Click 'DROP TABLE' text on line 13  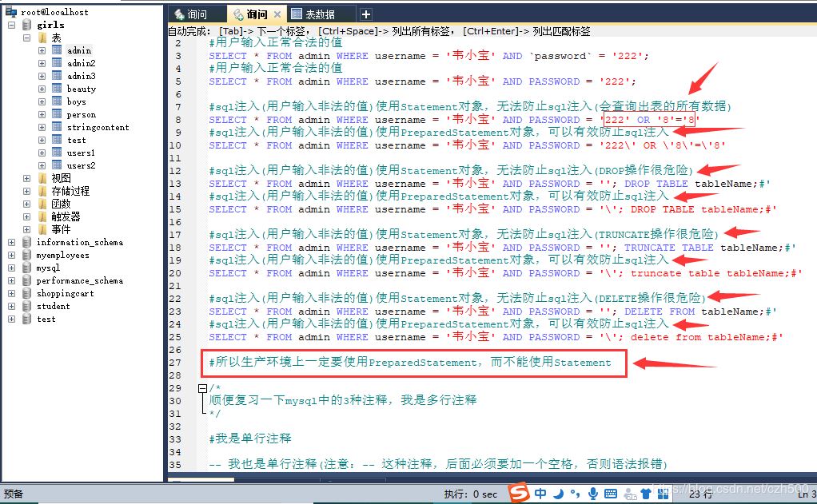(x=656, y=184)
